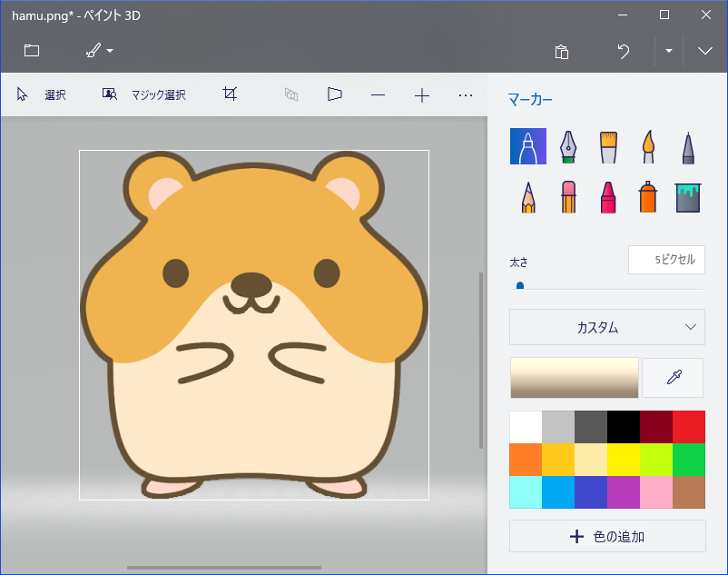The image size is (728, 575).
Task: Click the hamster image on canvas
Action: coord(254,324)
